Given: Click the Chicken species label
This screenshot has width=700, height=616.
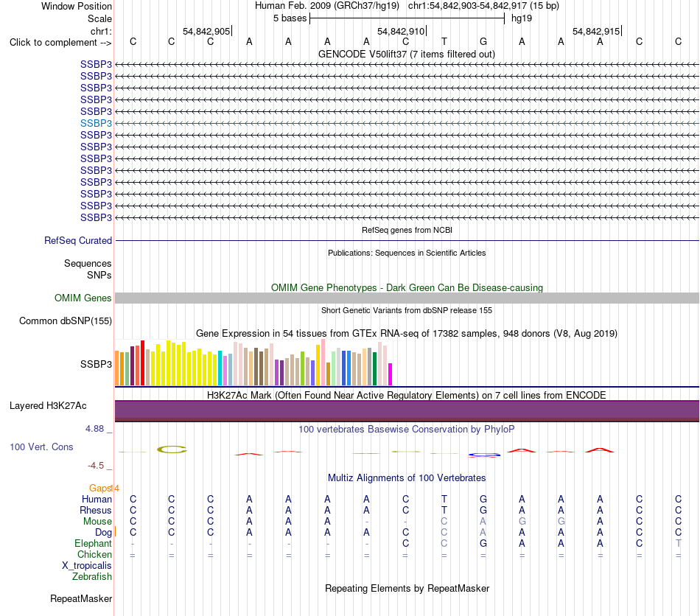Looking at the screenshot, I should pos(94,554).
